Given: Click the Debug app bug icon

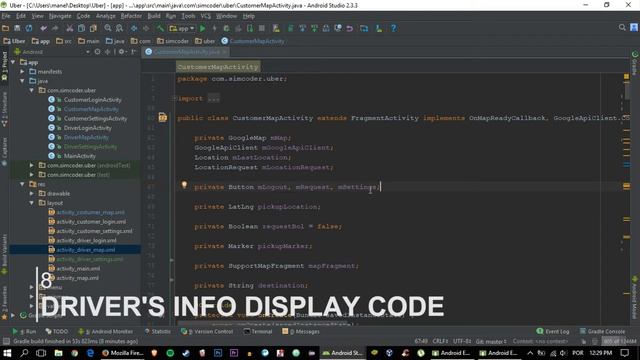Looking at the screenshot, I should [x=226, y=28].
